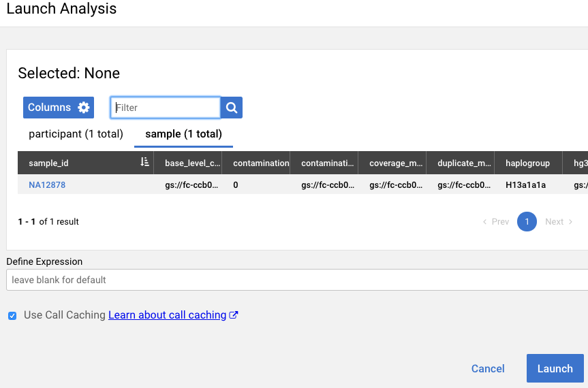This screenshot has width=588, height=388.
Task: Select page 1 in pagination
Action: coord(527,222)
